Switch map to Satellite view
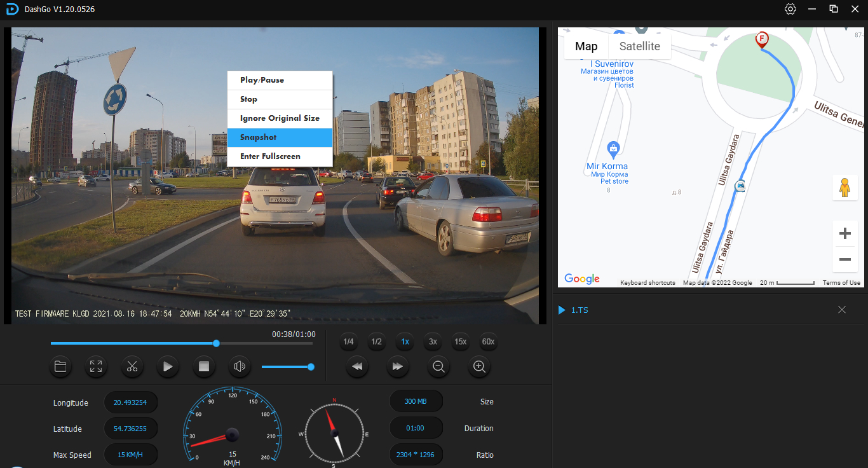The width and height of the screenshot is (868, 468). click(x=639, y=46)
